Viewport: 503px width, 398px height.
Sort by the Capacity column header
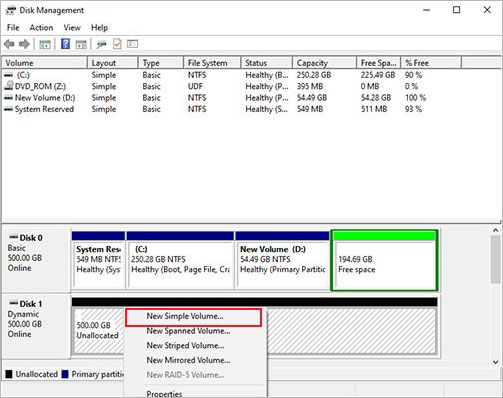tap(324, 63)
